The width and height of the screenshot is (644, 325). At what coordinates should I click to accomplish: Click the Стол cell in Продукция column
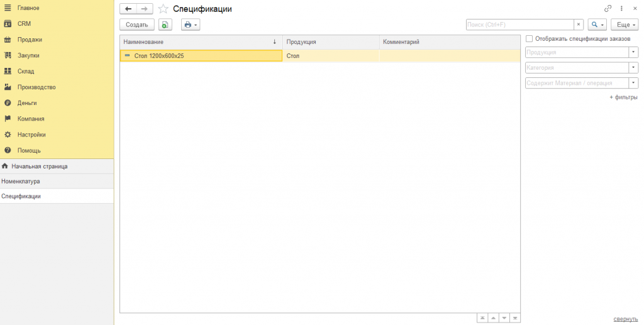[331, 56]
